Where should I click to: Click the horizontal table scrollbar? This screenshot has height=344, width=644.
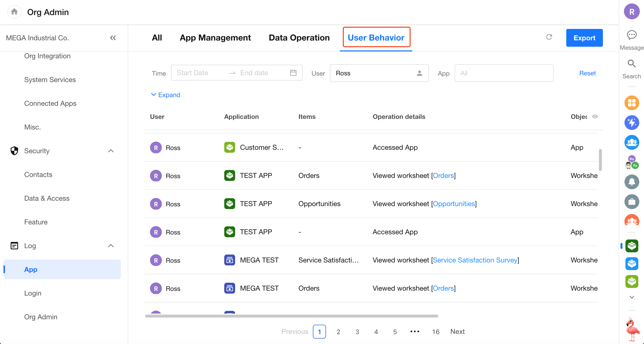pos(291,316)
